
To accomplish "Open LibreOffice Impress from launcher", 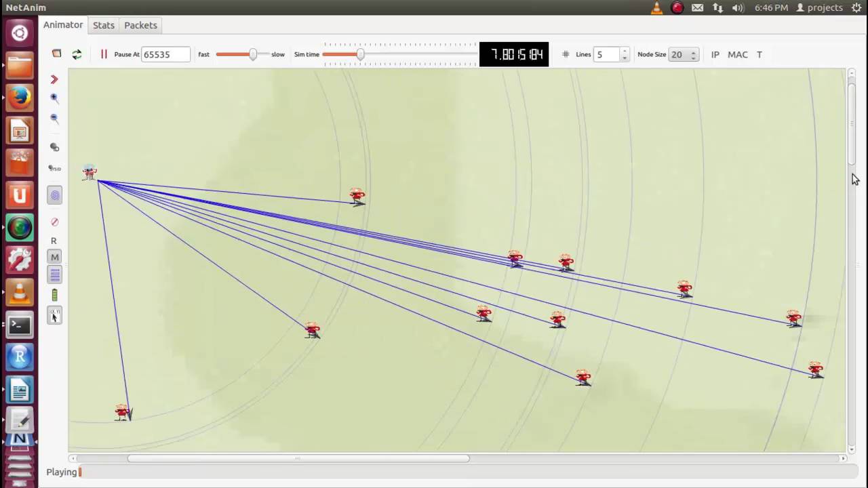I will click(20, 131).
